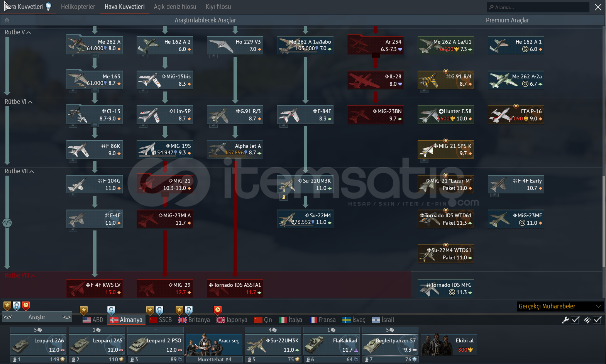The width and height of the screenshot is (606, 364).
Task: Select the locked Ar 234 bomber card
Action: 376,45
